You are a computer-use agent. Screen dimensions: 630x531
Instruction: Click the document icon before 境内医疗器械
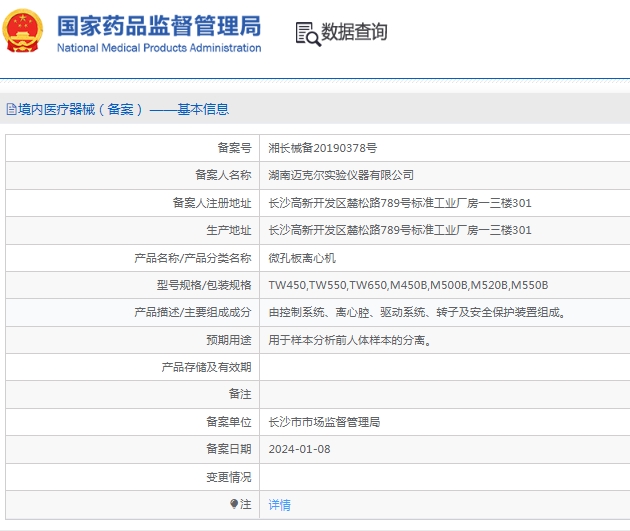click(x=12, y=109)
